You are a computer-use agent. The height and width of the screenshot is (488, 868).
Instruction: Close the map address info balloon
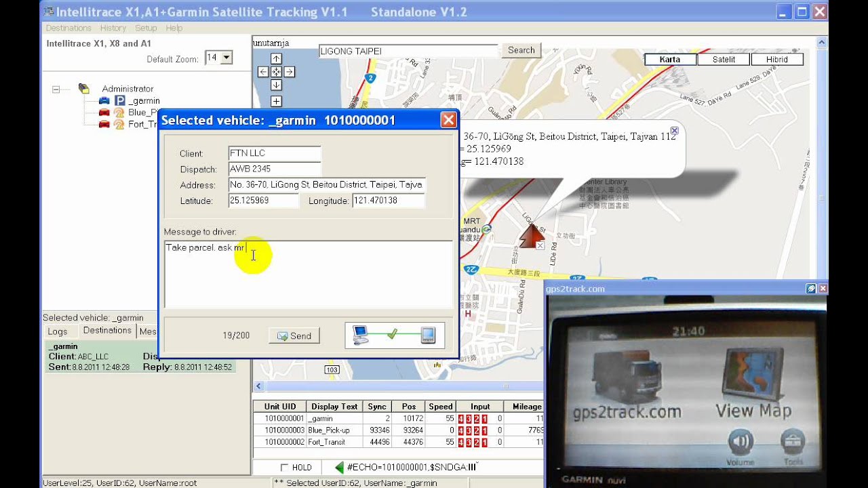click(x=674, y=131)
